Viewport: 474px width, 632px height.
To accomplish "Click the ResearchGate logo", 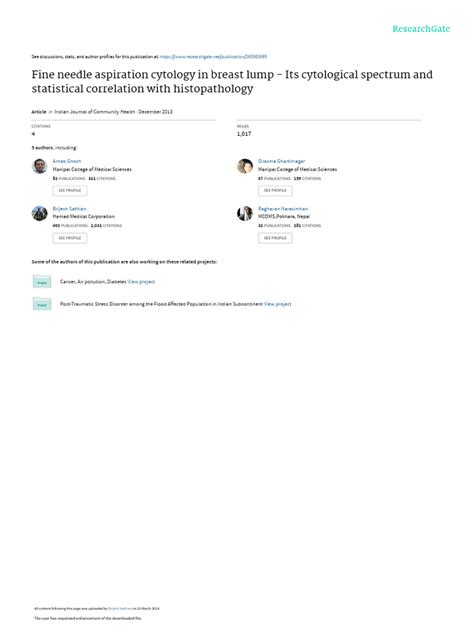I will coord(421,29).
